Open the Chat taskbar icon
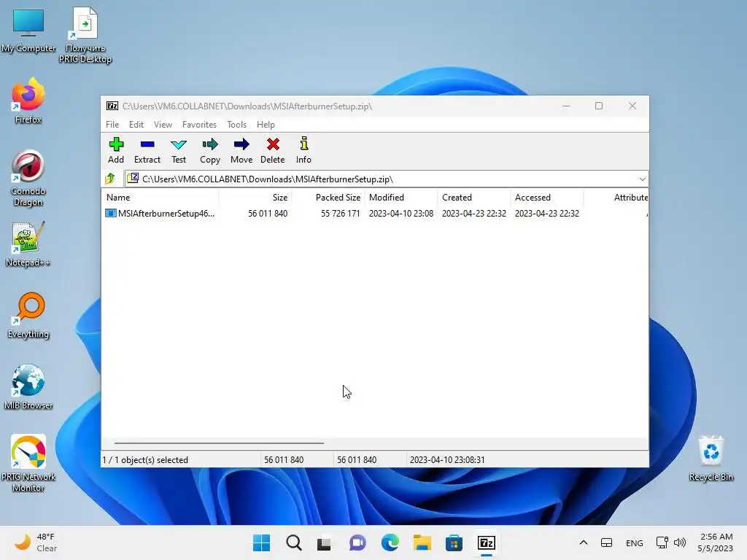Image resolution: width=747 pixels, height=560 pixels. (x=357, y=542)
